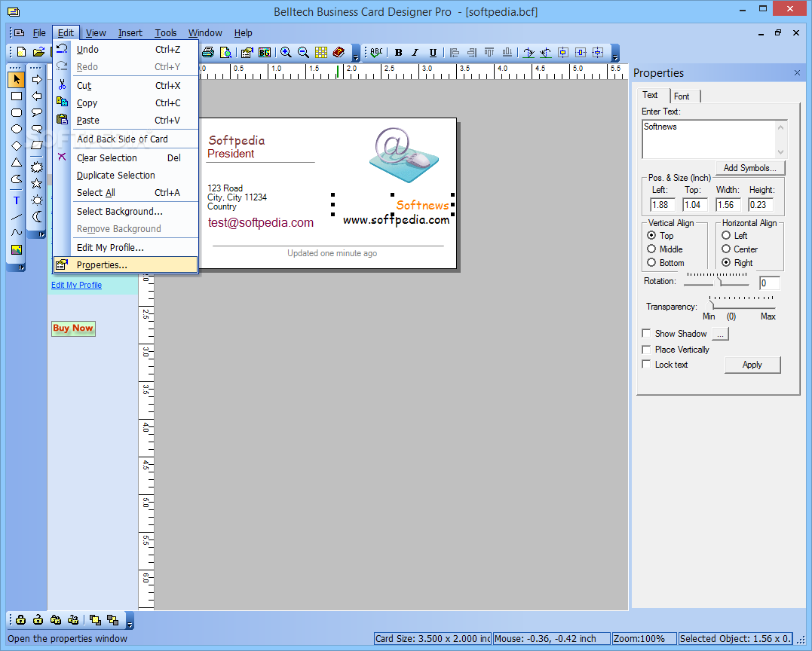The width and height of the screenshot is (812, 651).
Task: Click the BG background toolbar icon
Action: point(265,52)
